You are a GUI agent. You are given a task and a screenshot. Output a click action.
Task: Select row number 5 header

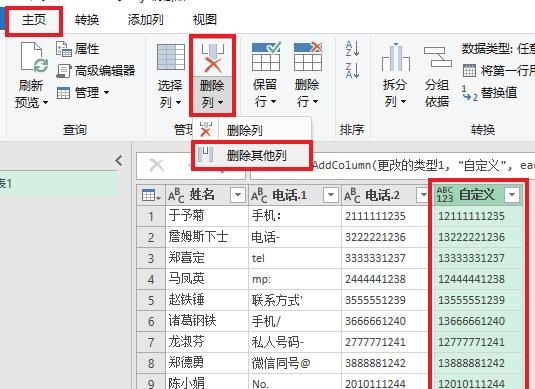click(x=151, y=300)
